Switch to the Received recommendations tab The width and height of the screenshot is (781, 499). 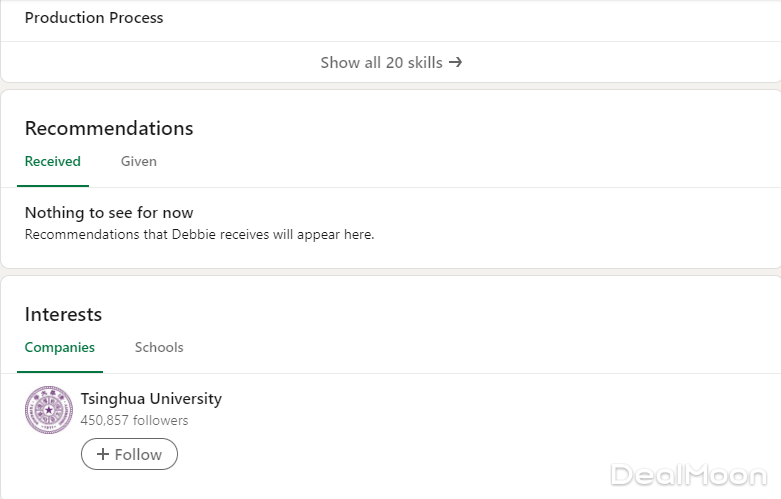(x=52, y=161)
